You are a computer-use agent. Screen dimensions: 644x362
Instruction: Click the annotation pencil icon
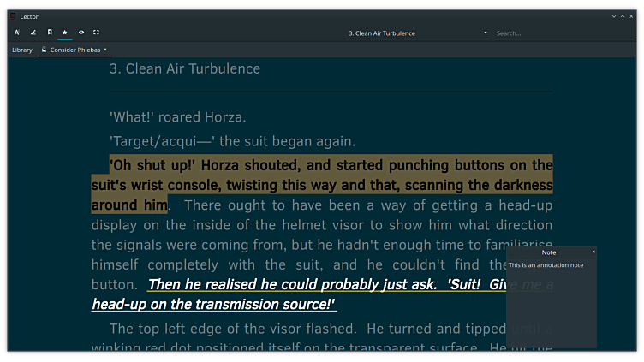click(33, 33)
